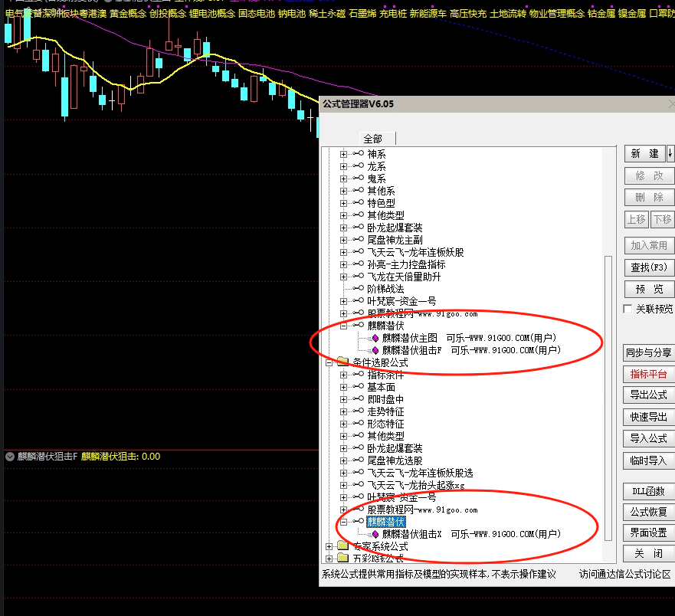
Task: Select 阶梯战法 tree row
Action: point(385,289)
